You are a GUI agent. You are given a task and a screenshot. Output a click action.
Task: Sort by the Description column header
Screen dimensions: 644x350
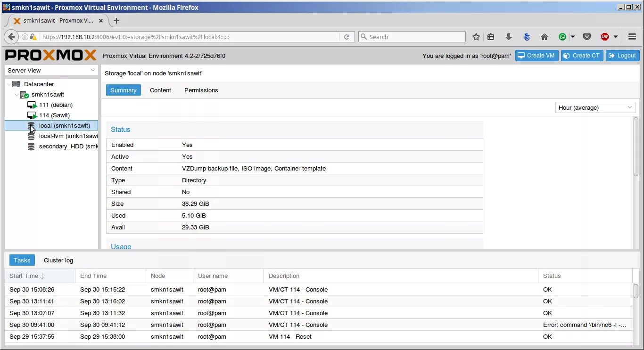(401, 276)
